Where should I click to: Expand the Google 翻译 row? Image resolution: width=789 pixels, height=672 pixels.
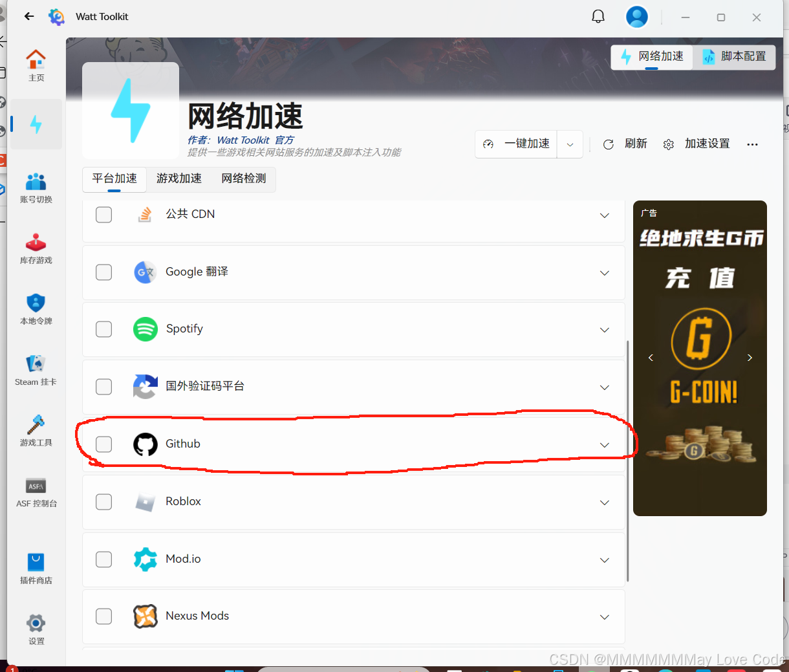tap(605, 273)
